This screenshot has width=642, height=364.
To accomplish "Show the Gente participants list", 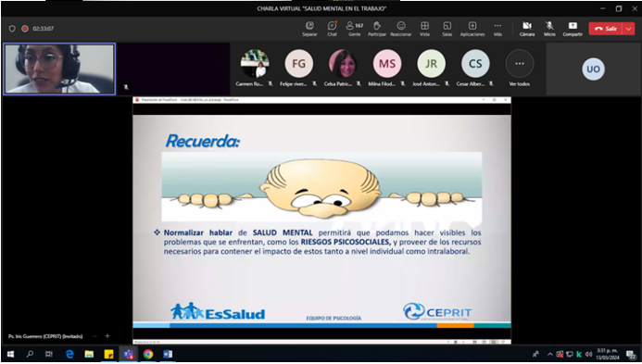I will 355,29.
